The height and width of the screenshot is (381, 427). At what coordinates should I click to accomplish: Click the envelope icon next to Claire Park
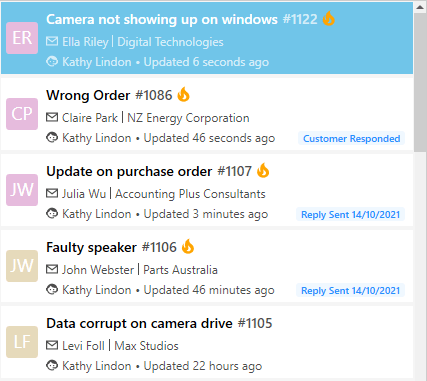[x=52, y=117]
